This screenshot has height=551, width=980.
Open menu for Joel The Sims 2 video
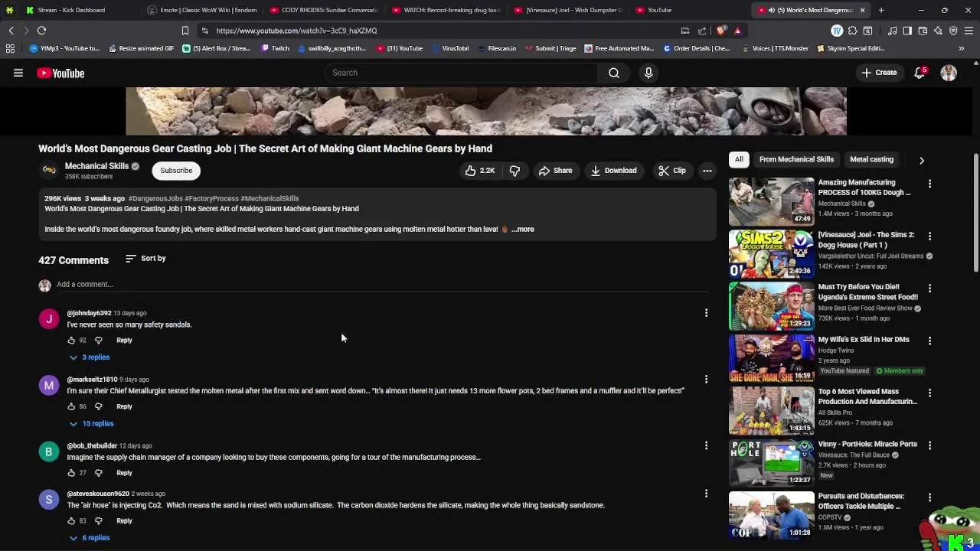(929, 236)
